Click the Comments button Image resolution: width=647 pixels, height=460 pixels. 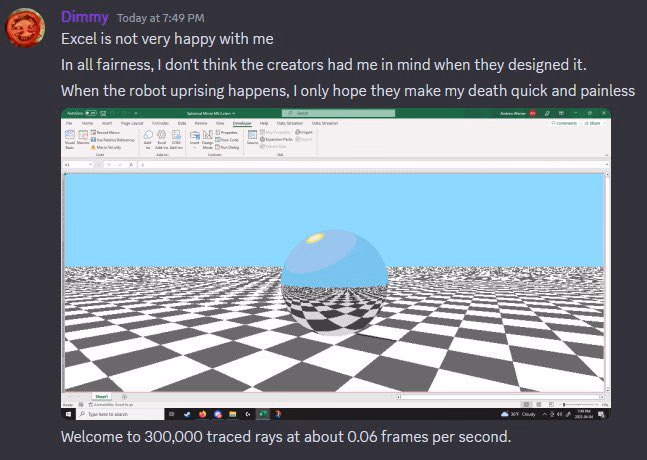coord(563,123)
